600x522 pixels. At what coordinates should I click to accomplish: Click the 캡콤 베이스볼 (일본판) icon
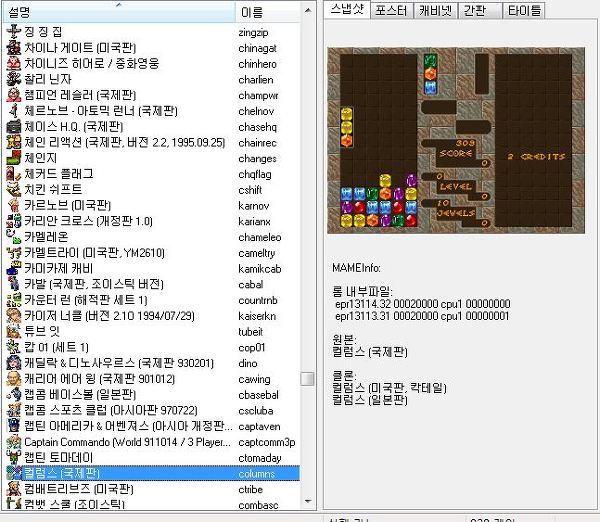[x=14, y=395]
